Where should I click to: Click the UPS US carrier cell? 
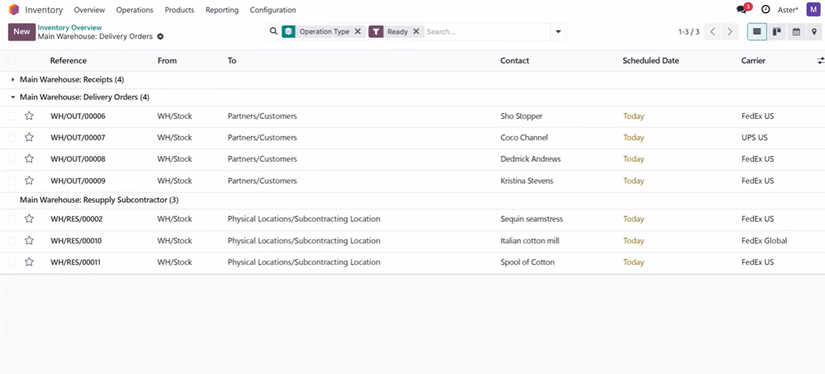[x=754, y=137]
